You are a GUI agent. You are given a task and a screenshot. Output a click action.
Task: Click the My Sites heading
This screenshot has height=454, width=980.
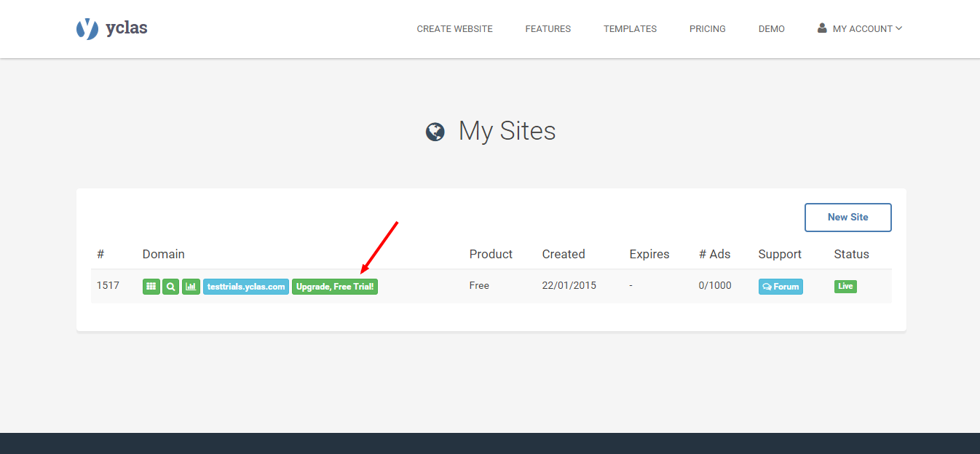tap(507, 132)
